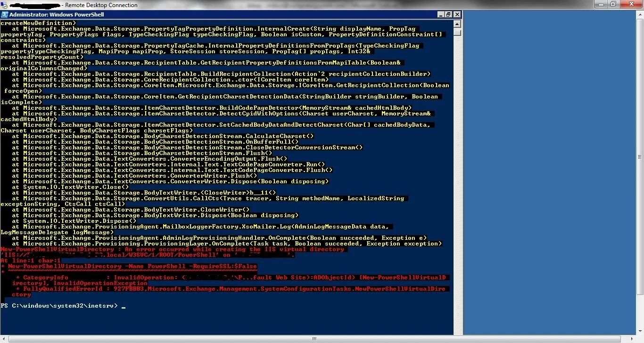The image size is (644, 343).
Task: Restore down the Windows PowerShell window
Action: (x=448, y=15)
